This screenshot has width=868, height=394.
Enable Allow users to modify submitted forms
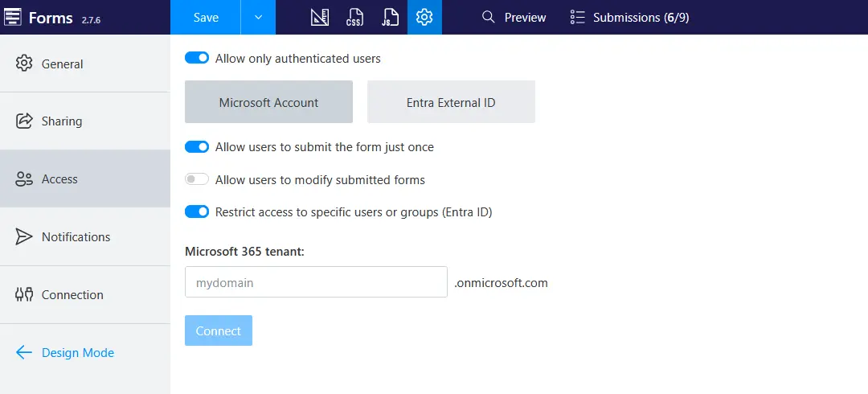(x=197, y=179)
